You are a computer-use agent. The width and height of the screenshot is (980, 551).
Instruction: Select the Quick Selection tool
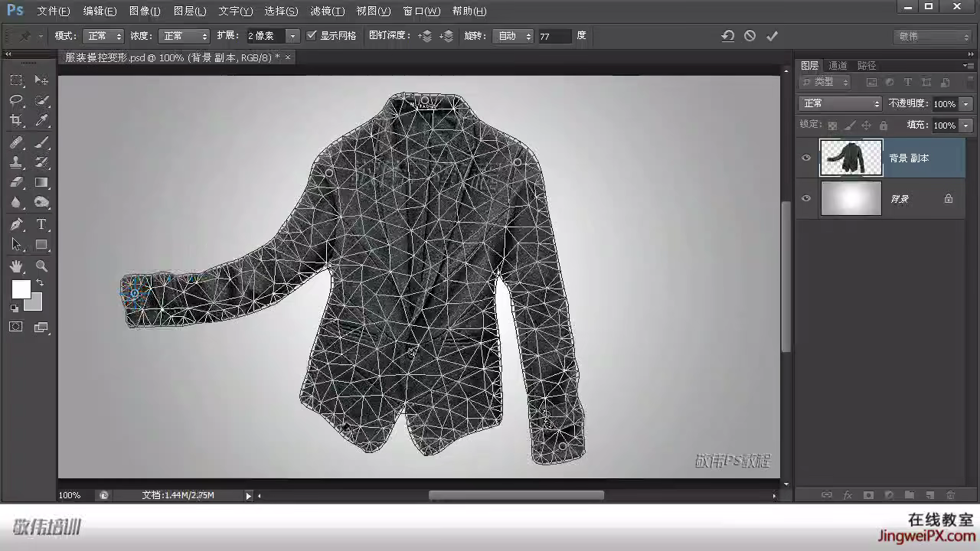(41, 100)
